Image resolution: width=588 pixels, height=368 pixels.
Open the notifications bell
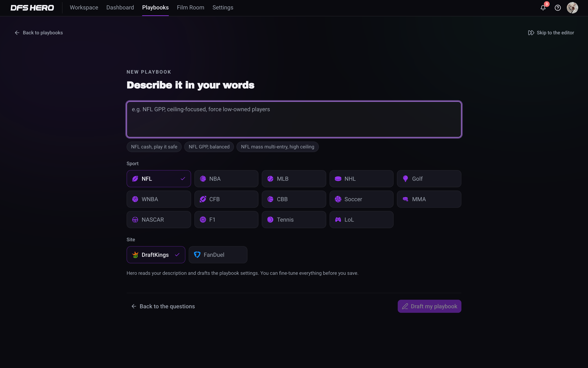tap(543, 8)
